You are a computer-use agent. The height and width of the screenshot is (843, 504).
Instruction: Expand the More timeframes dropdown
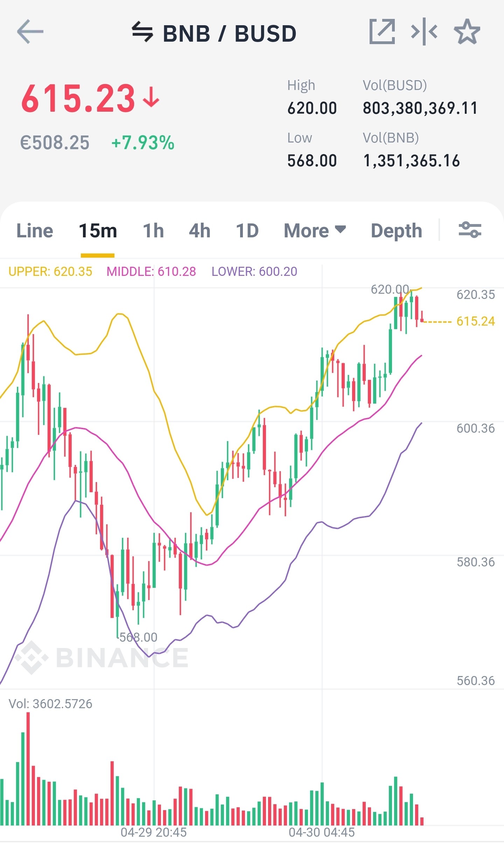(x=315, y=231)
